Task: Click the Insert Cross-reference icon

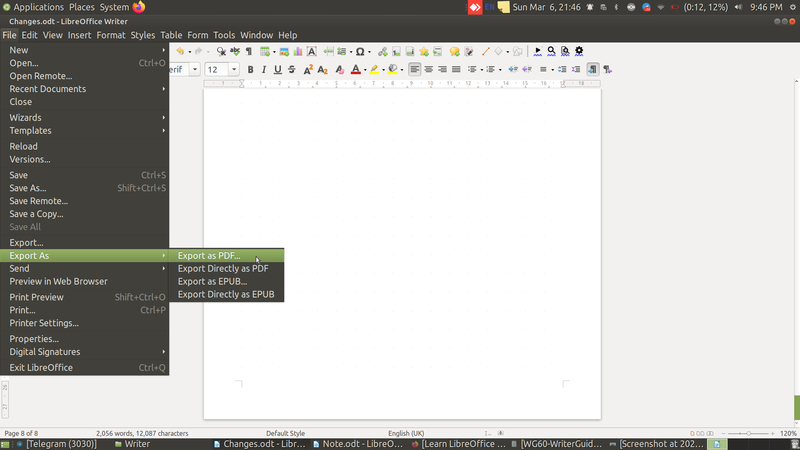Action: pyautogui.click(x=438, y=51)
